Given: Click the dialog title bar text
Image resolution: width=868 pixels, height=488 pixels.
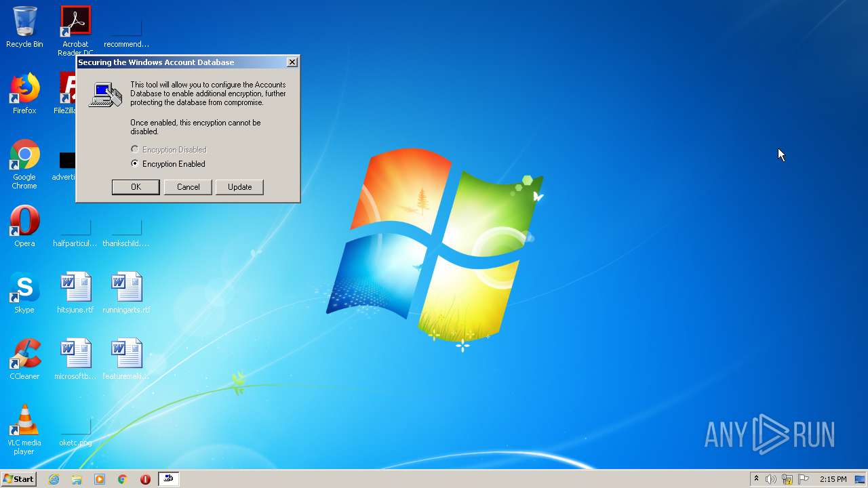Looking at the screenshot, I should pyautogui.click(x=156, y=62).
